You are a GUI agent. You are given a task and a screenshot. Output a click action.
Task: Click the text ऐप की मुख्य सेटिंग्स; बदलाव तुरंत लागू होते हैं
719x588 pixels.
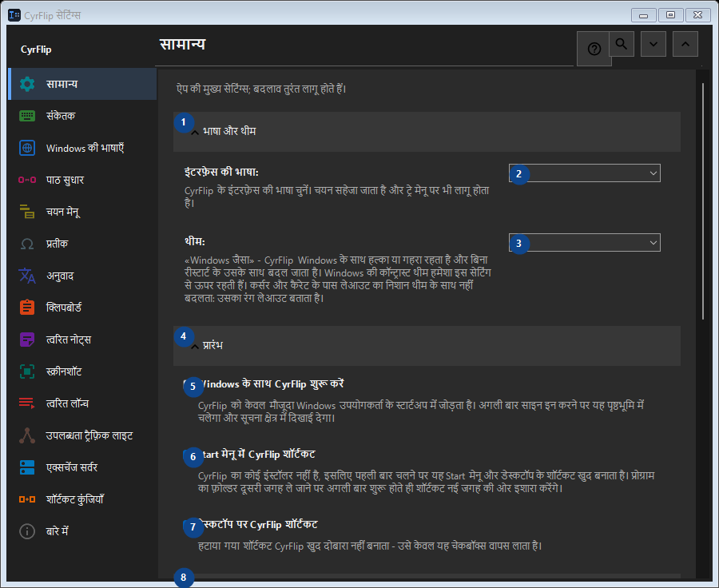[x=261, y=89]
